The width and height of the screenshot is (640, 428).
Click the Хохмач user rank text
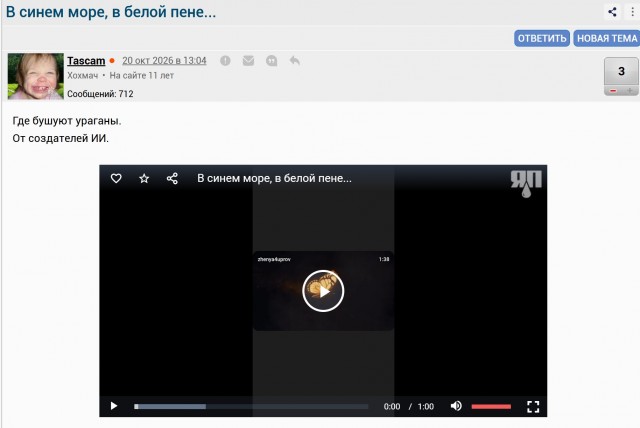[82, 75]
